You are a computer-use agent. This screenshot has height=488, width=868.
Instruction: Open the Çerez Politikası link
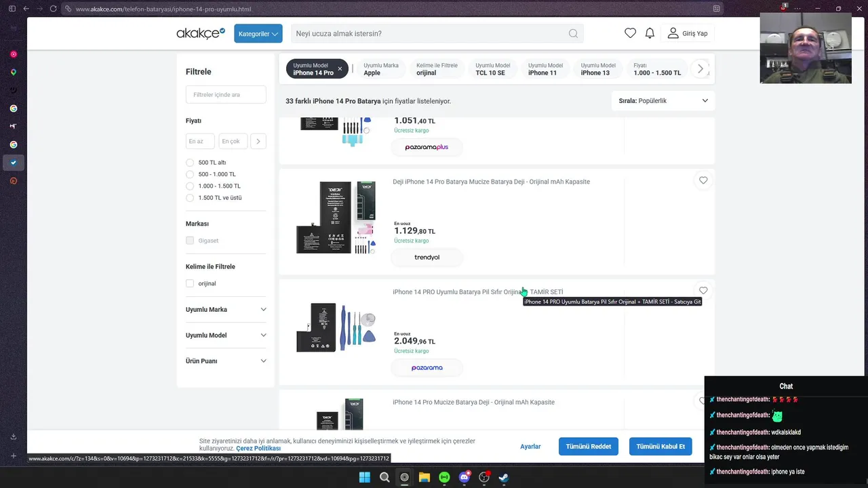point(258,449)
